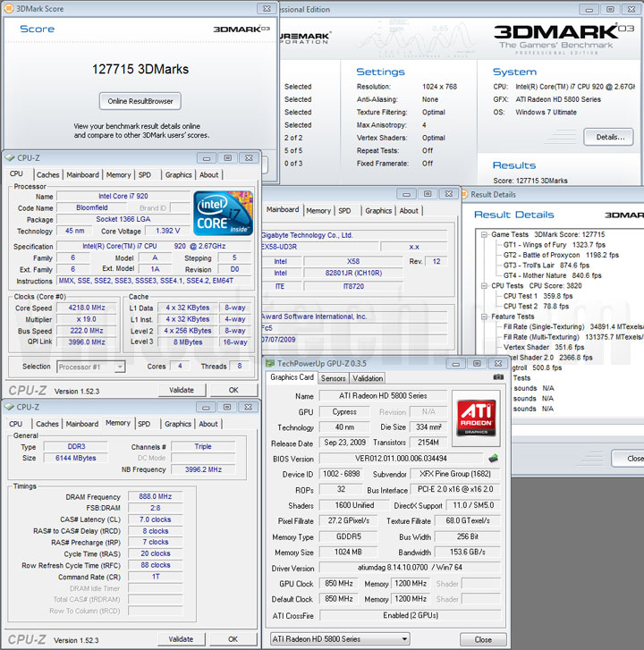This screenshot has height=650, width=644.
Task: Click the Subvendor XFX Pine Group value
Action: click(x=455, y=474)
